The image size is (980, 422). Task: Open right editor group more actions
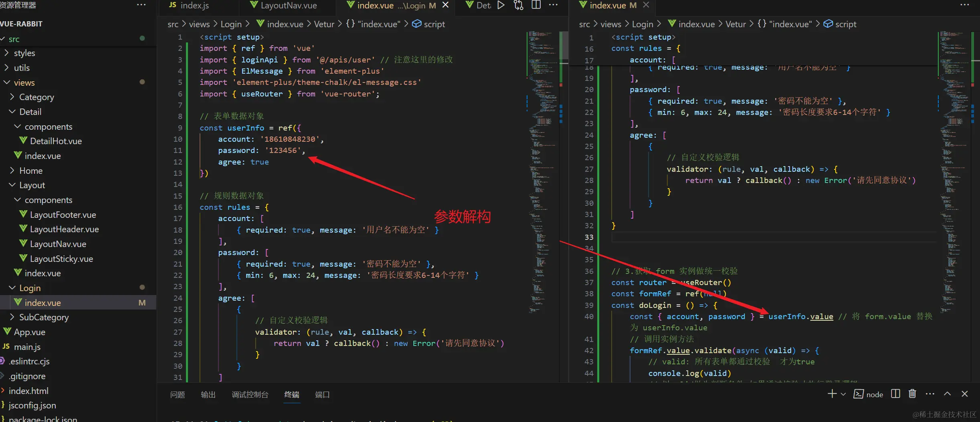(965, 5)
